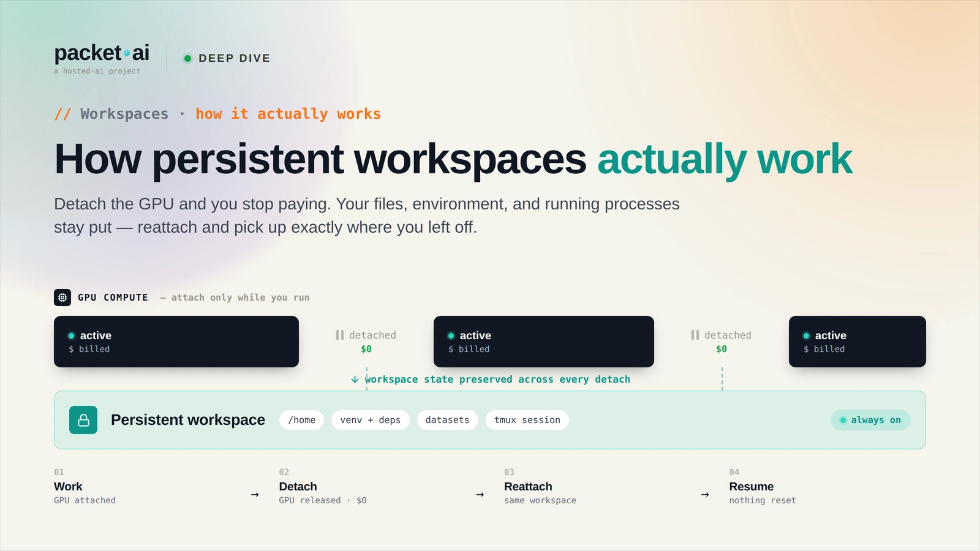980x551 pixels.
Task: Click the arrow between Detach and Reattach
Action: coord(480,495)
